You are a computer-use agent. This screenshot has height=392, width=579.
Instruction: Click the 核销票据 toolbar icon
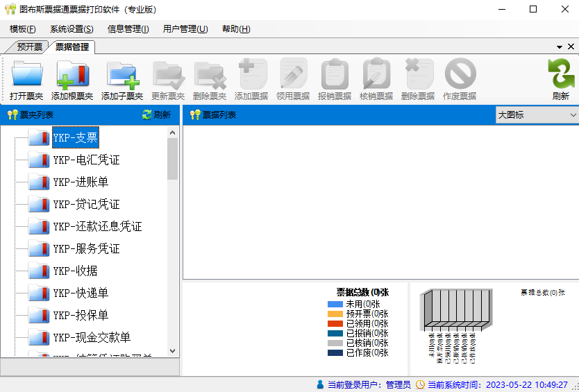click(x=376, y=74)
